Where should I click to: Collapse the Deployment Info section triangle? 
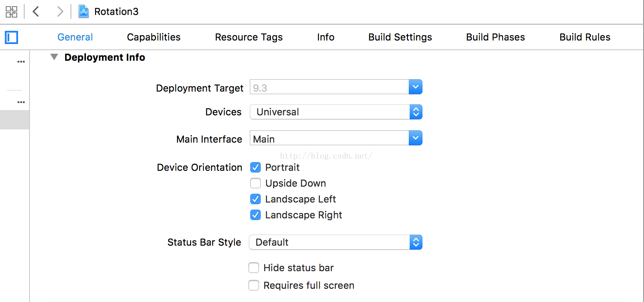[54, 57]
